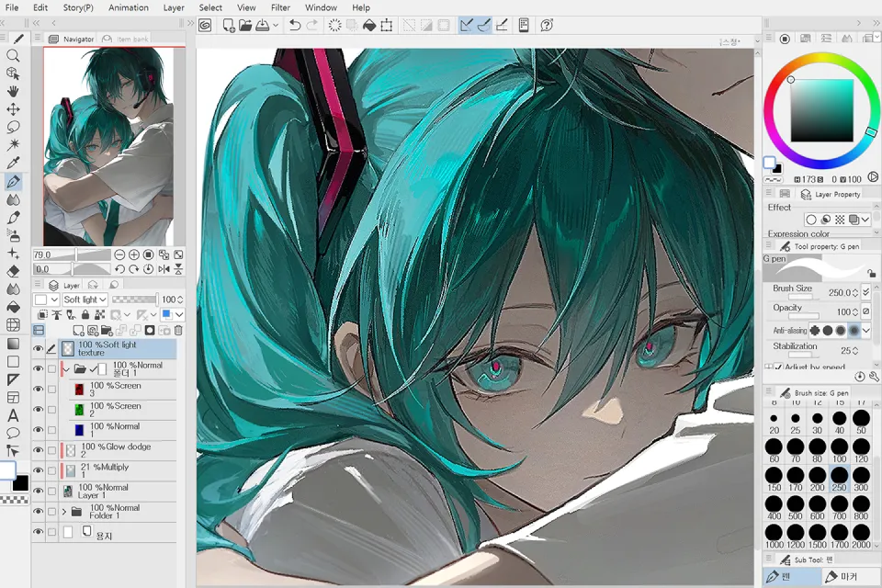Delete layer with trash can icon

click(178, 331)
